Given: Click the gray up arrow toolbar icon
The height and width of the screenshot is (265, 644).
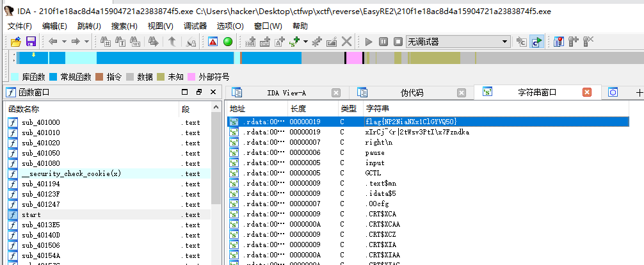Looking at the screenshot, I should (172, 42).
